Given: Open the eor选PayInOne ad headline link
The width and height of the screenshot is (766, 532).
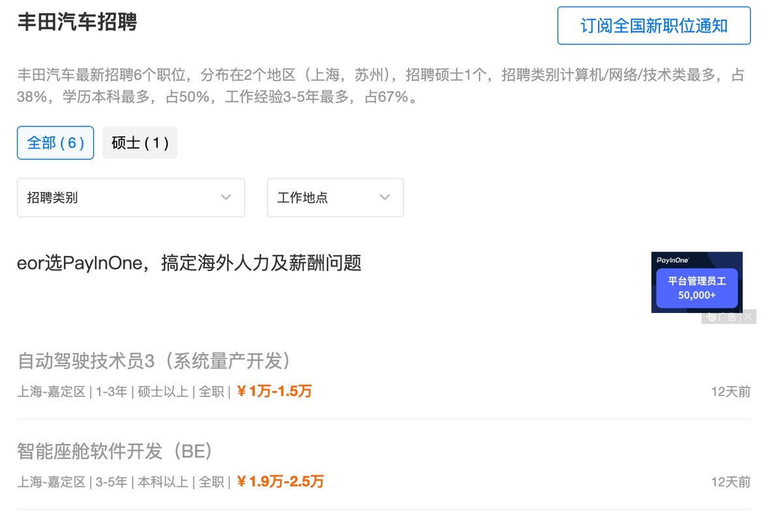Looking at the screenshot, I should [x=189, y=263].
